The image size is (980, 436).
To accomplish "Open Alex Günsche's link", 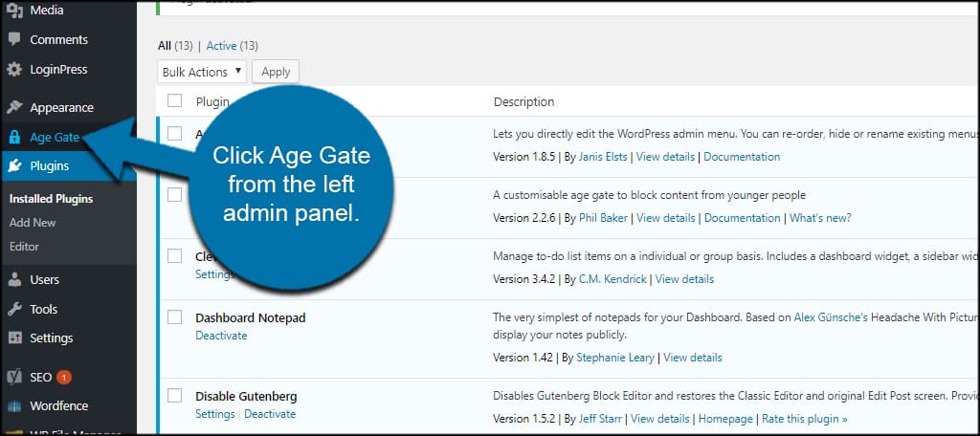I will 831,317.
